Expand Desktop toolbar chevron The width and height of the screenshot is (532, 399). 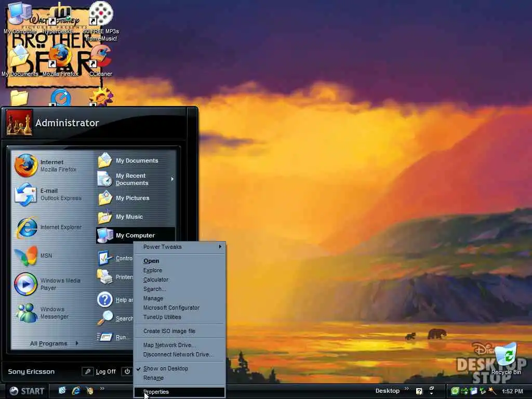406,389
